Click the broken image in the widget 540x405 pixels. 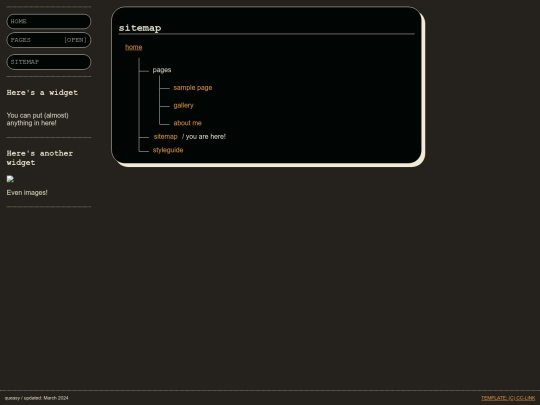(x=10, y=179)
